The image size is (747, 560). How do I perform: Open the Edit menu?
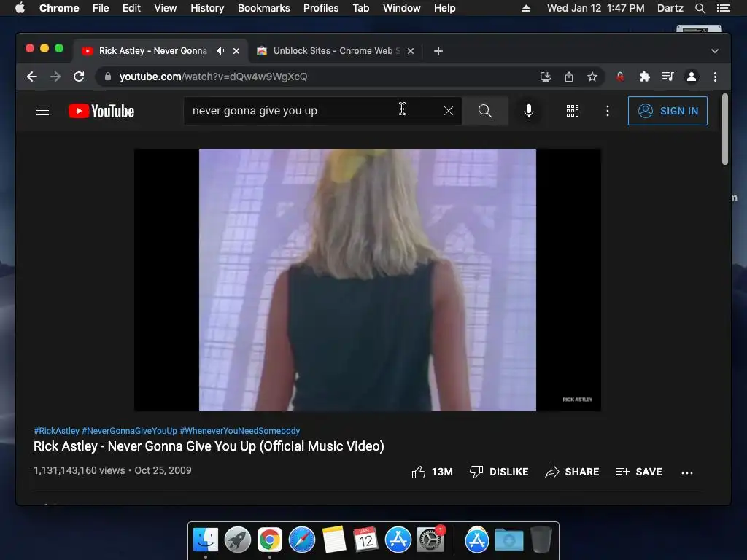tap(131, 8)
